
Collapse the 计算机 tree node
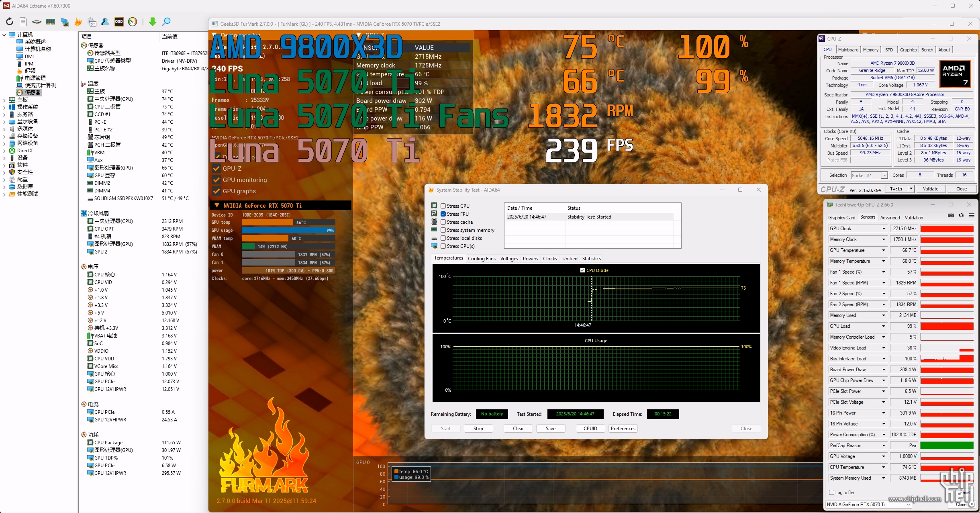click(x=4, y=35)
